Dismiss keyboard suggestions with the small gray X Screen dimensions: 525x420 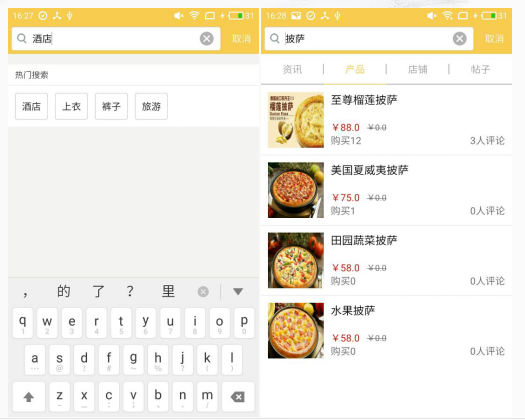203,292
